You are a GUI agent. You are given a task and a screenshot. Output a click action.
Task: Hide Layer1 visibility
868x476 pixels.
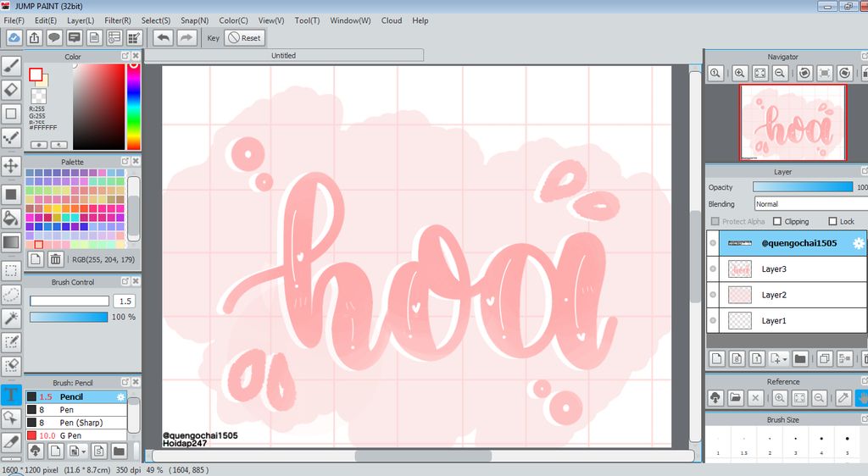tap(713, 321)
